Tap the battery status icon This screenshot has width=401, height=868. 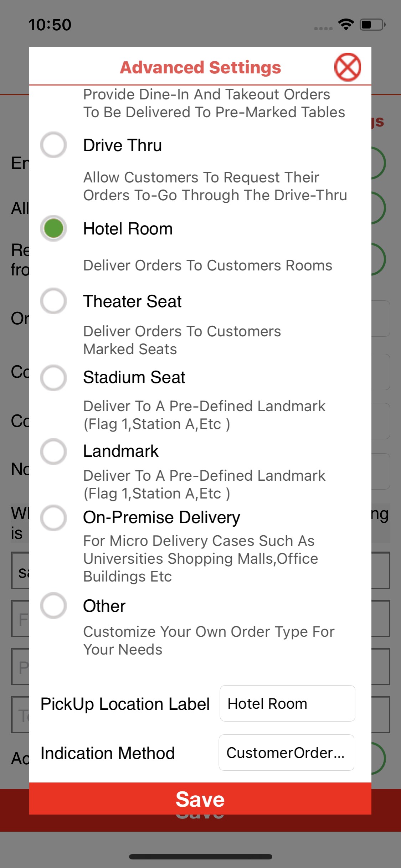pos(372,25)
